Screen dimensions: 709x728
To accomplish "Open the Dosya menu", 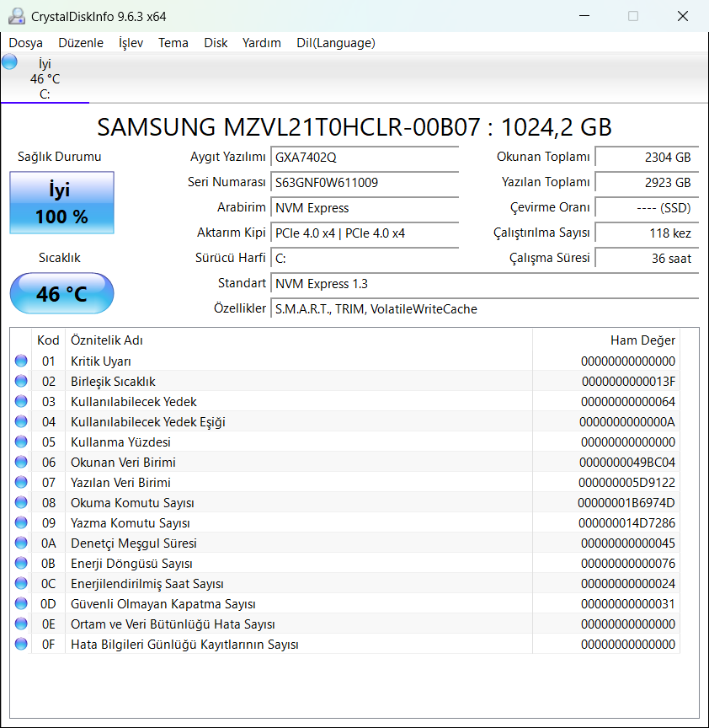I will pyautogui.click(x=25, y=43).
